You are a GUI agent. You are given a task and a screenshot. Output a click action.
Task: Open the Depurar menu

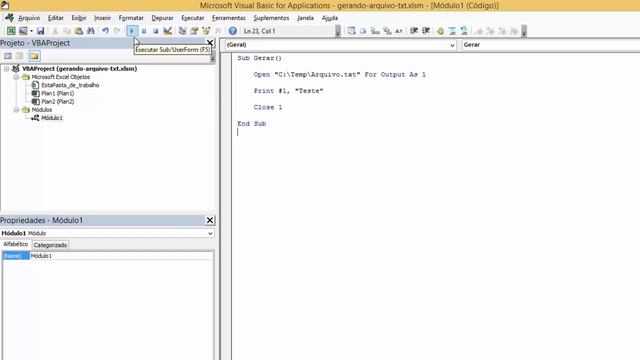tap(162, 18)
